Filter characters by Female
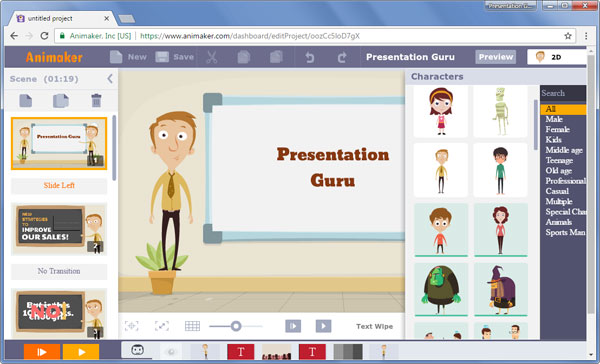Viewport: 600px width, 364px height. pyautogui.click(x=557, y=130)
